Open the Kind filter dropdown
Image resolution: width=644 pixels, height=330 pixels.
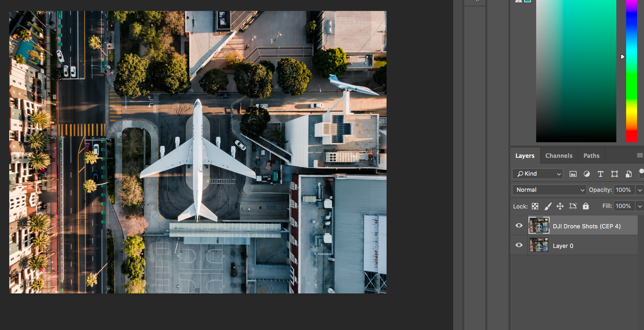537,174
